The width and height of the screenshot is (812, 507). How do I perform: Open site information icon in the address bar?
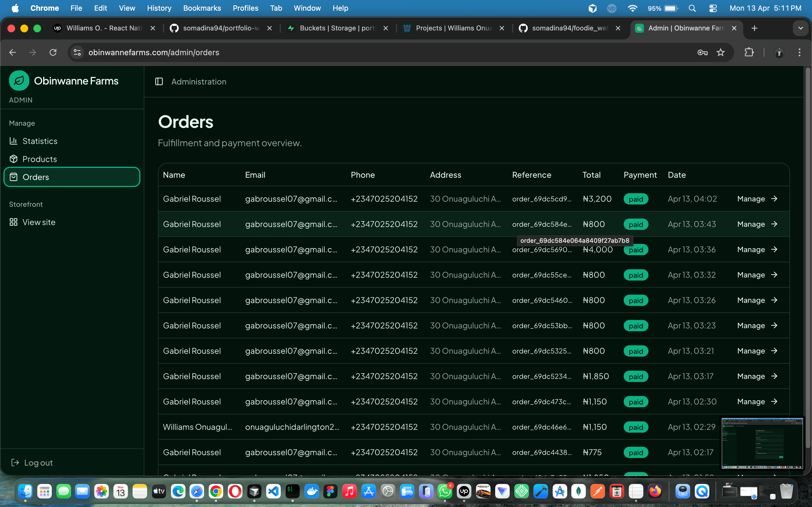pos(77,52)
